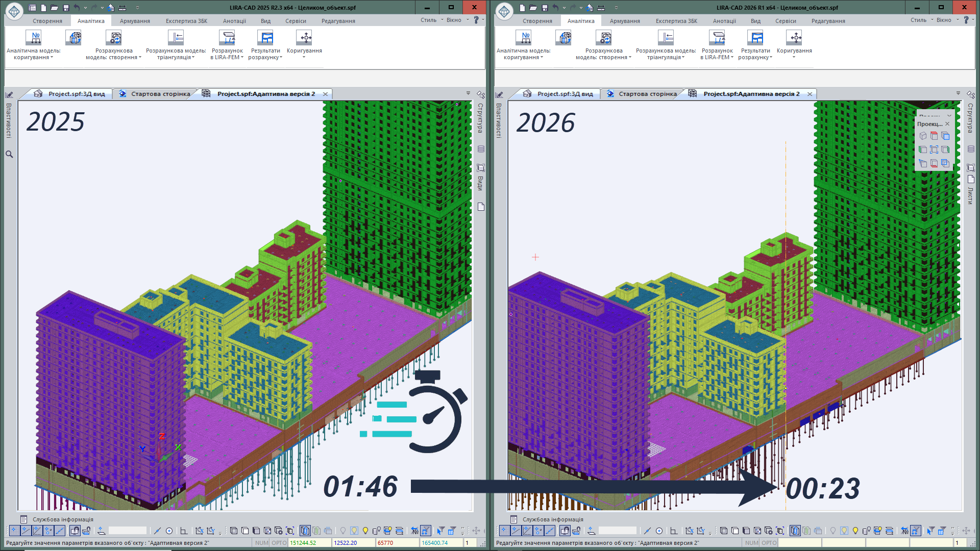Open 'Властивості' side panel in left window

point(9,120)
